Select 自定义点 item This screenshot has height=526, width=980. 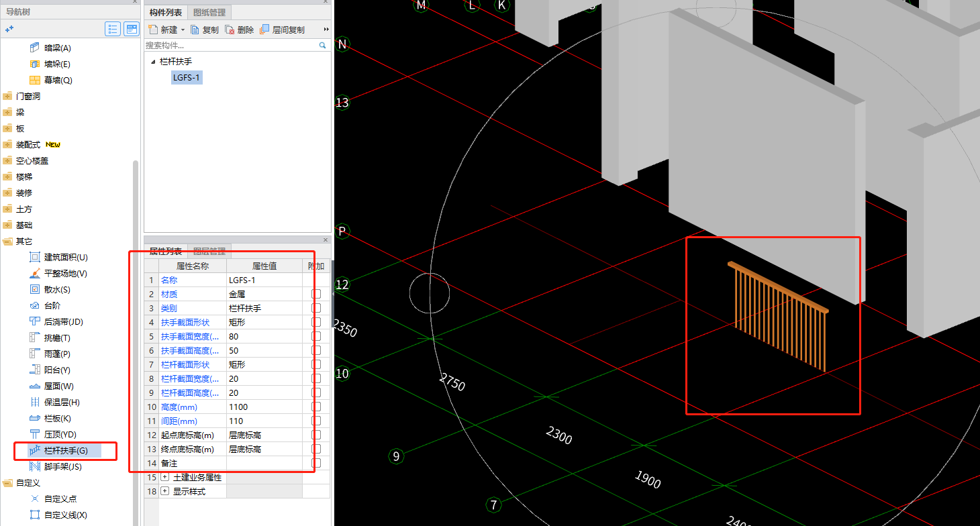pos(60,498)
